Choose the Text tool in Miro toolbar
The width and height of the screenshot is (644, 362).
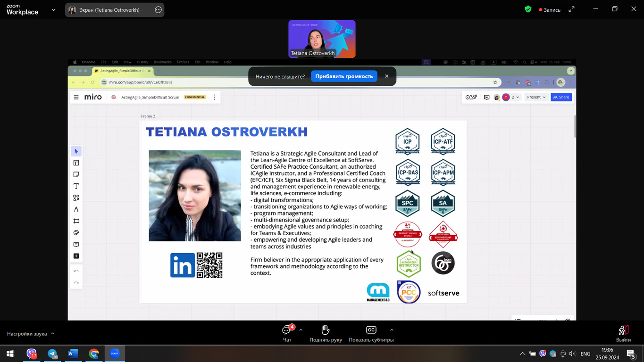(x=76, y=186)
